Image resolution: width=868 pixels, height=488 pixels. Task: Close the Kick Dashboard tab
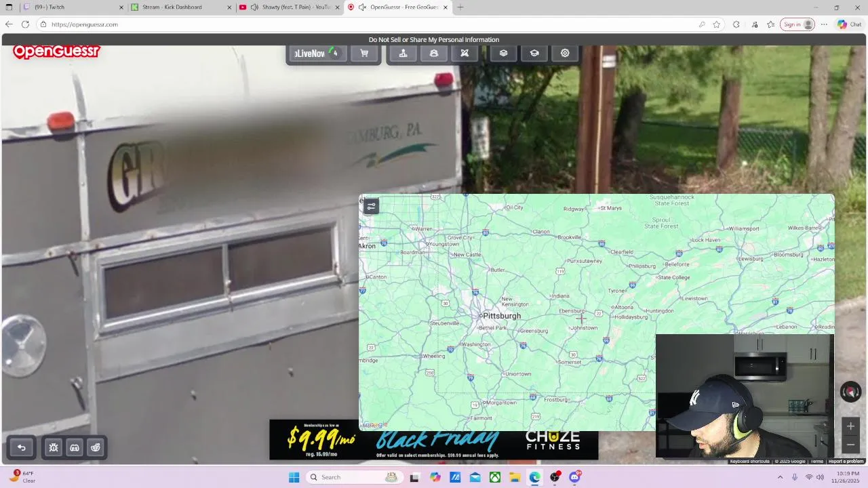(230, 7)
